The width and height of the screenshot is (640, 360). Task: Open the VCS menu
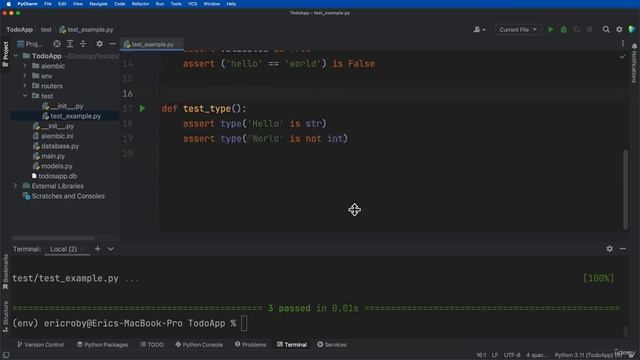pos(193,4)
